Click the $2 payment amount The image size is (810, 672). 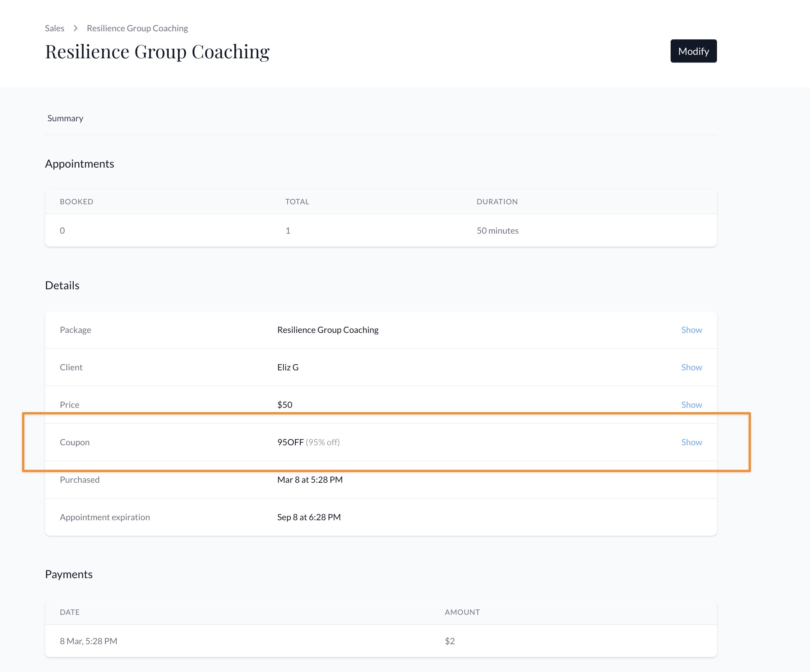[x=449, y=641]
